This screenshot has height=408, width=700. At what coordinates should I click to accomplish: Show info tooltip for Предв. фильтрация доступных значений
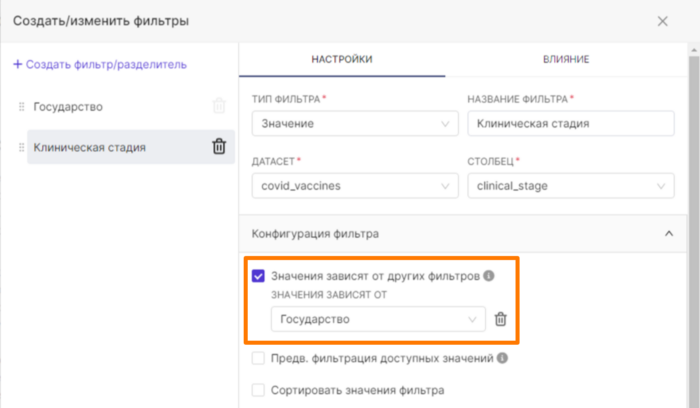tap(502, 358)
